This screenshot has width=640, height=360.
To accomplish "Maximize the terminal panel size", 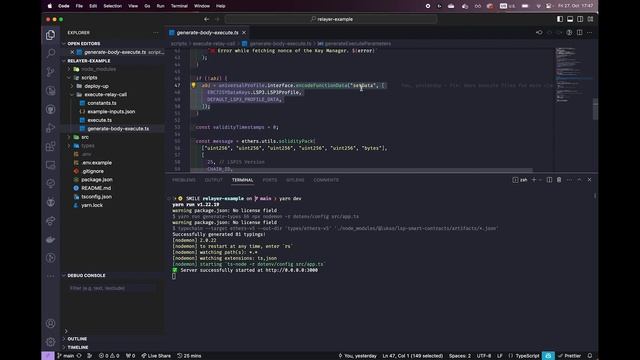I will click(x=579, y=180).
